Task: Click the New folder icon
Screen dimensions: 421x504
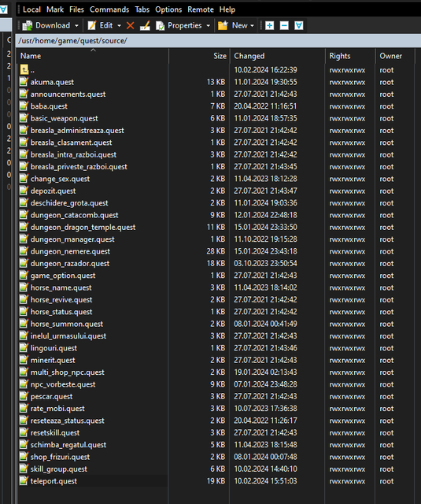Action: coord(223,26)
